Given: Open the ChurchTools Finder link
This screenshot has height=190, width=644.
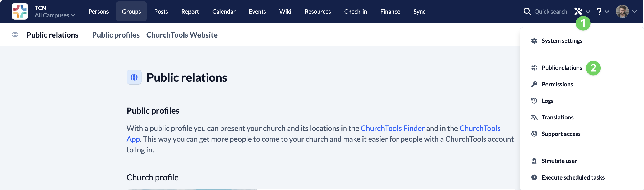Looking at the screenshot, I should click(393, 128).
